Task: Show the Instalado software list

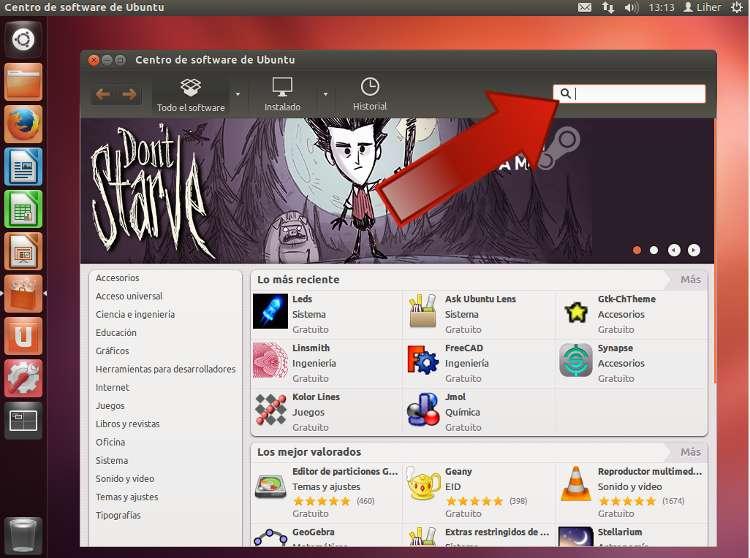Action: click(x=282, y=94)
